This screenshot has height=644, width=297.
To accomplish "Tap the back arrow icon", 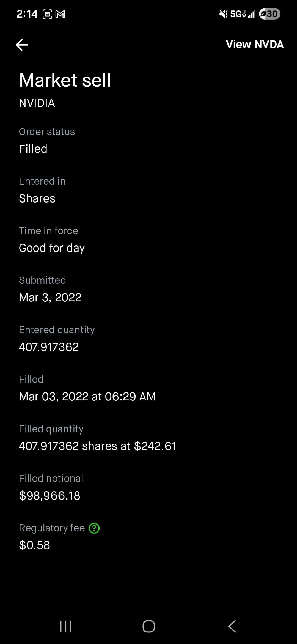I will (x=22, y=45).
